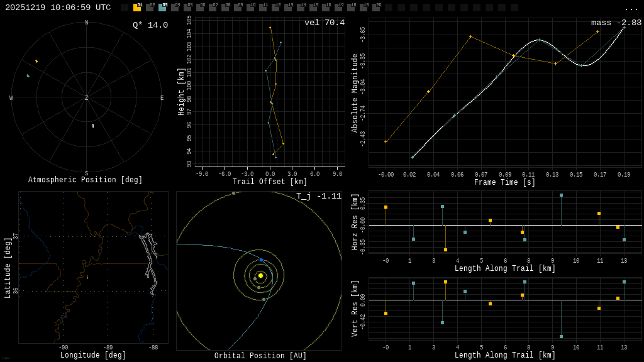Viewport: 644px width, 362px height.
Task: Toggle the teal station 03 box
Action: 162,8
